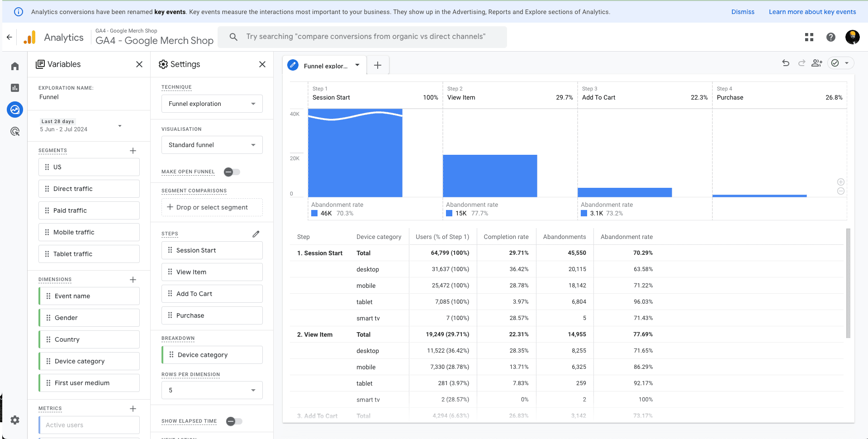Edit funnel steps with pencil icon
This screenshot has width=868, height=439.
click(256, 234)
